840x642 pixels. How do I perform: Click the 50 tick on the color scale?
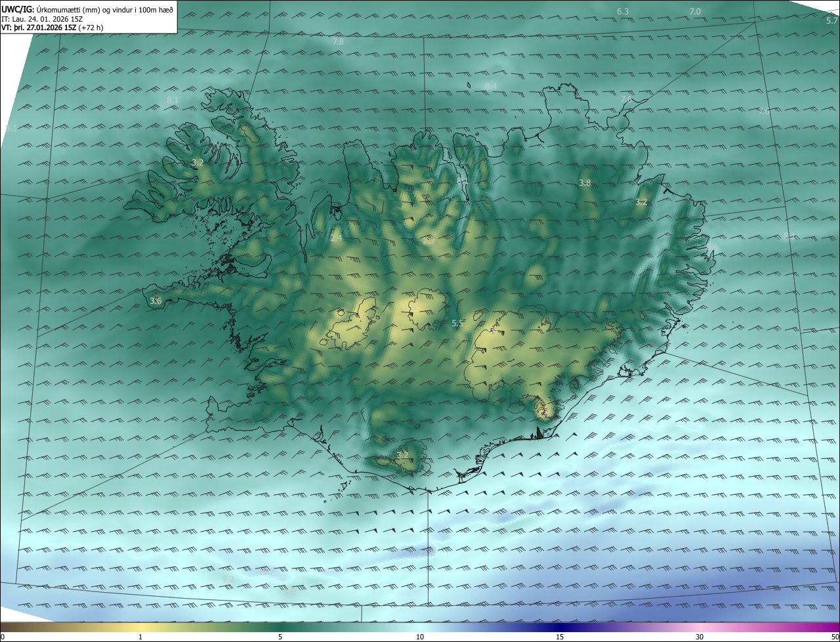pyautogui.click(x=835, y=637)
